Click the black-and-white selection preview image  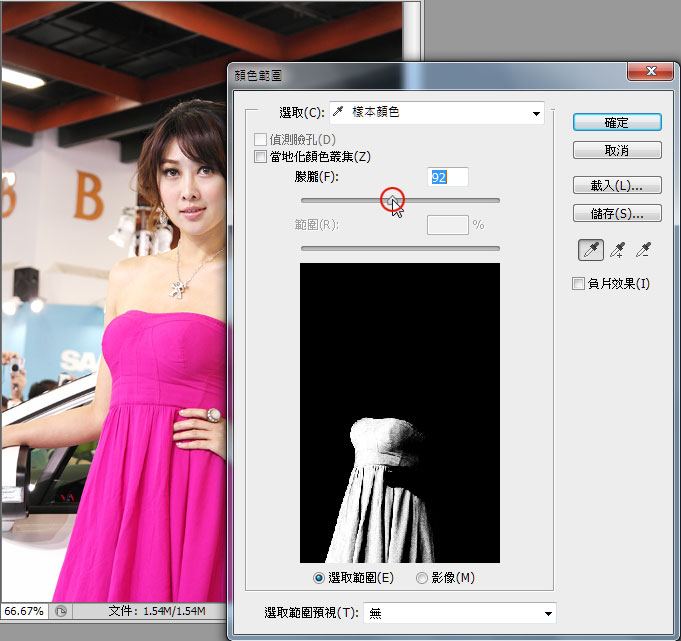[x=399, y=413]
